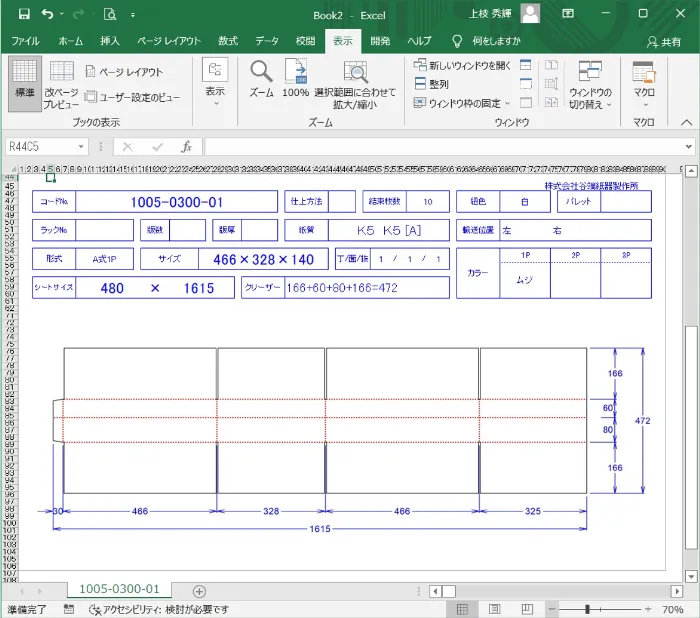Open page break preview (改ページプレビュー)
Viewport: 700px width, 618px height.
point(61,84)
